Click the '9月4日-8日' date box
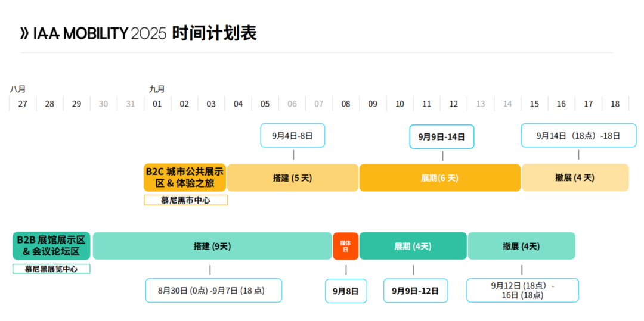 coord(293,135)
